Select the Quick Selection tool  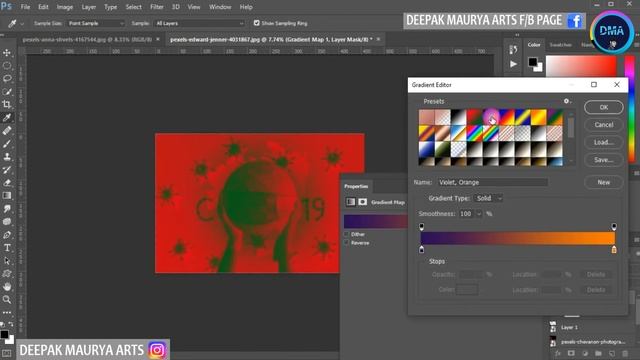(7, 91)
